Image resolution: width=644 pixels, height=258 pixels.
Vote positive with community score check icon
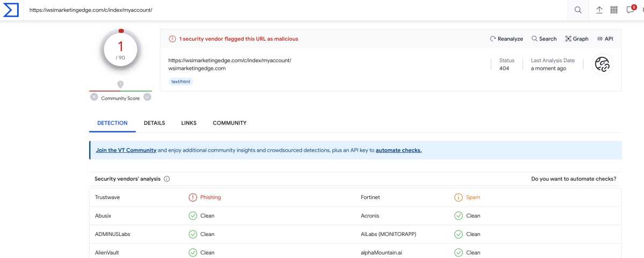pyautogui.click(x=147, y=97)
